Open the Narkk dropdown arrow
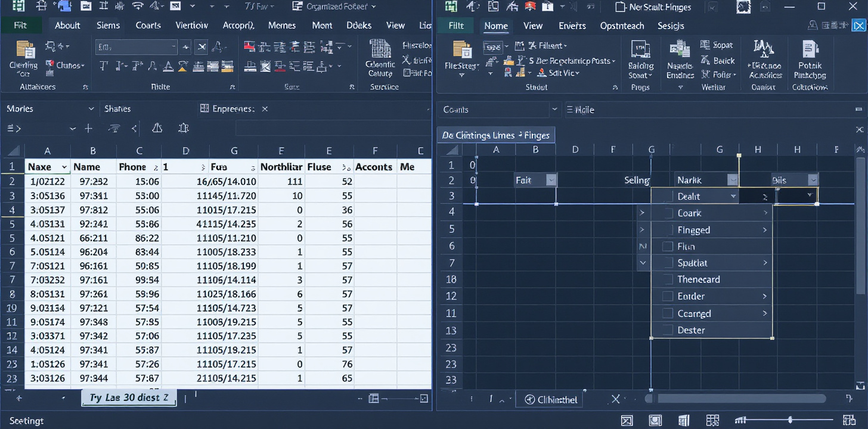868x429 pixels. 733,180
